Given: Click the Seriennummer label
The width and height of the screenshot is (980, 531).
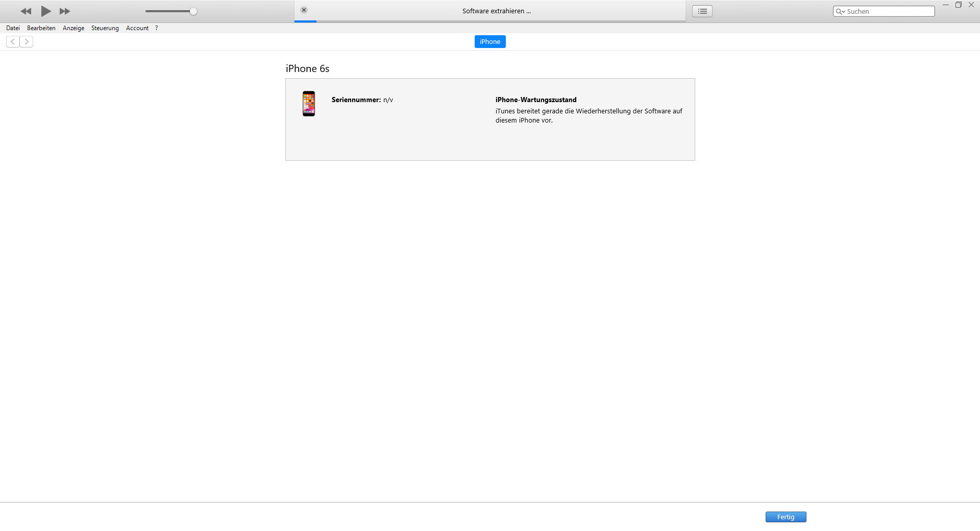Looking at the screenshot, I should coord(356,100).
